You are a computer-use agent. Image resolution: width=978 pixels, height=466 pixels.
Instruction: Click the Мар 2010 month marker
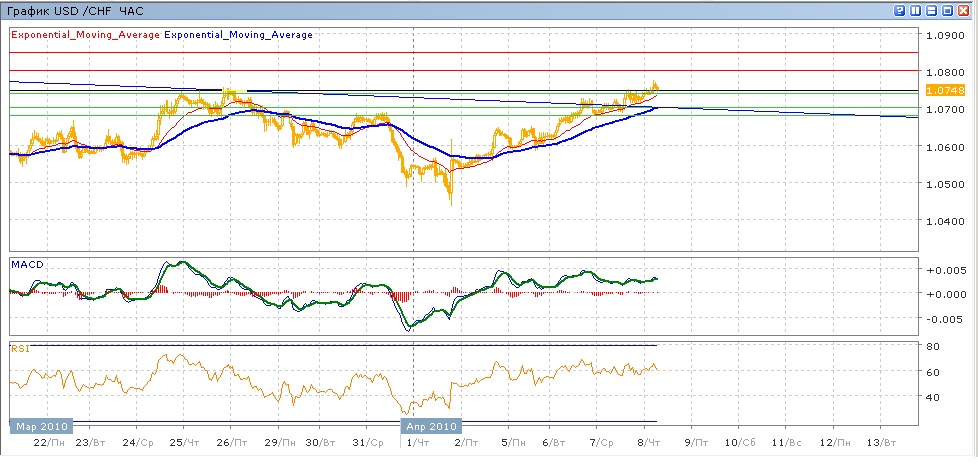click(40, 426)
